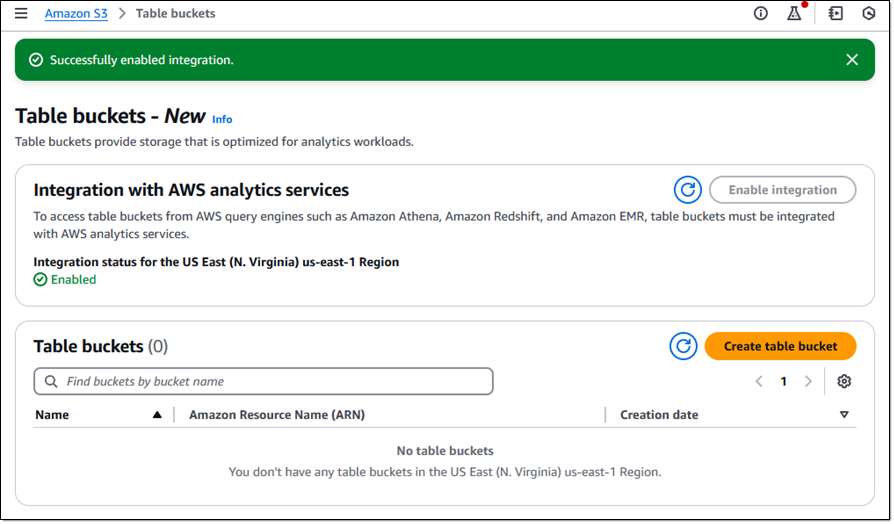
Task: Open the flask experiments icon
Action: pos(794,13)
